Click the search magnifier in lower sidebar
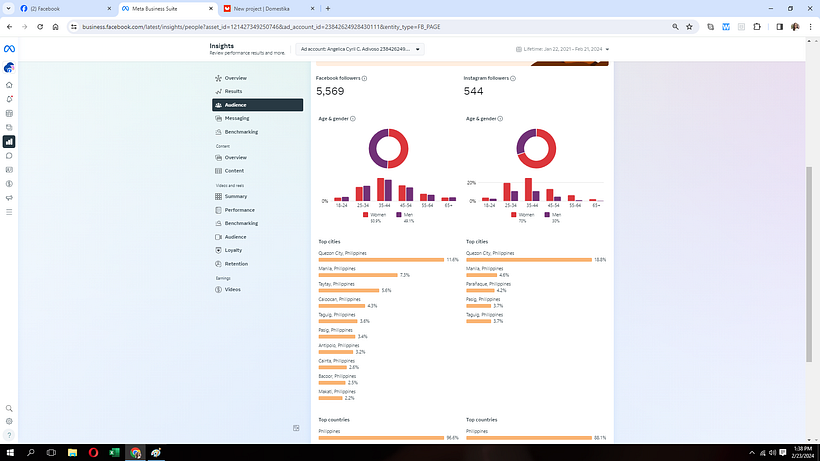Viewport: 820px width, 461px height. click(9, 409)
